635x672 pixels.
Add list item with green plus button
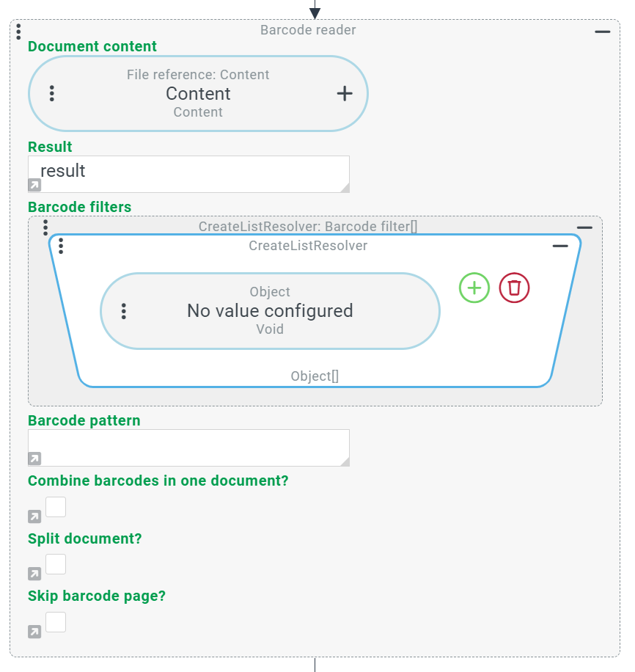coord(474,288)
